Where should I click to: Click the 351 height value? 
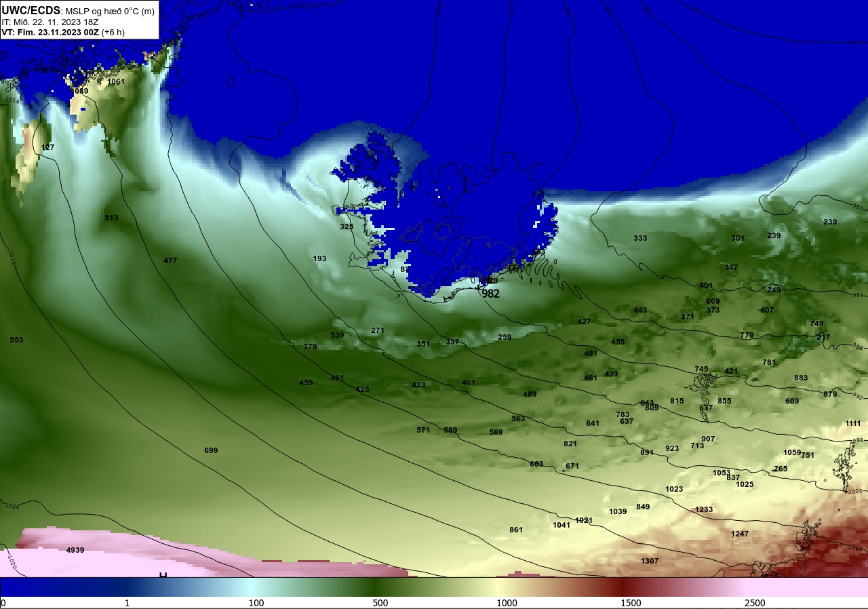click(x=423, y=344)
